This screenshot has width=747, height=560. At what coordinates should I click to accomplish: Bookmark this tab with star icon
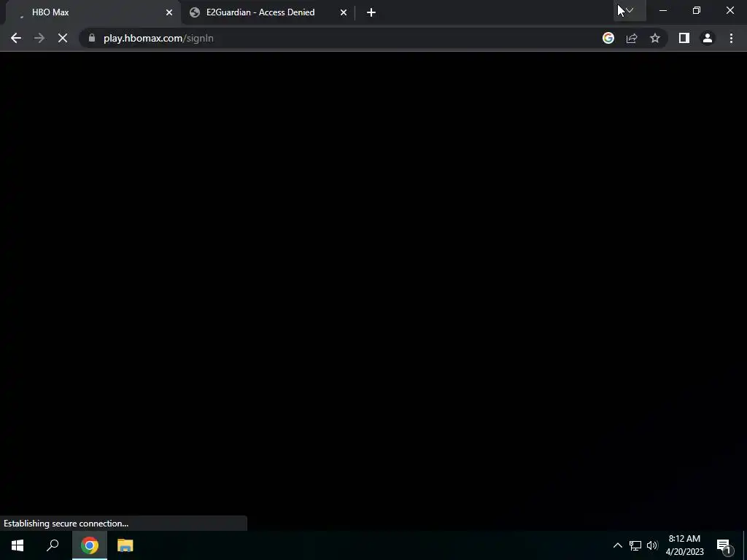pyautogui.click(x=655, y=38)
